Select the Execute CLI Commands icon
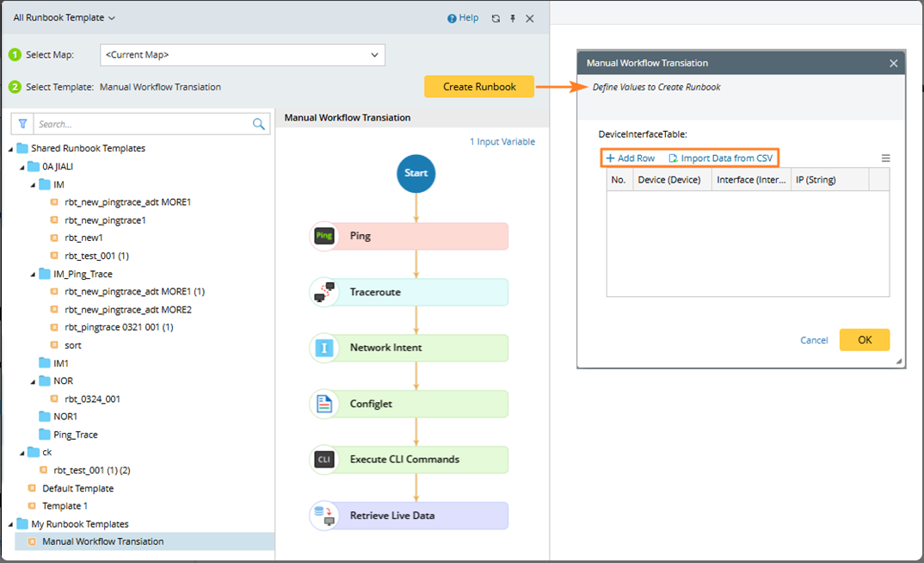924x563 pixels. (x=323, y=460)
